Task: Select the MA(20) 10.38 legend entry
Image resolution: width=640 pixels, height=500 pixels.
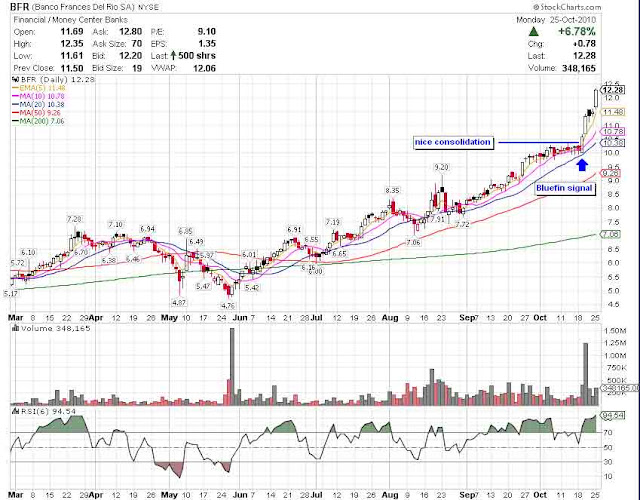Action: coord(38,104)
